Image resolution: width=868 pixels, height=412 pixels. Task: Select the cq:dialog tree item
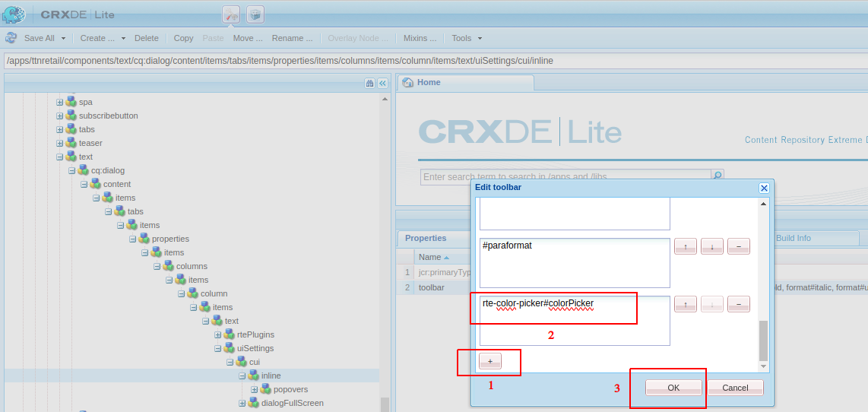point(108,170)
